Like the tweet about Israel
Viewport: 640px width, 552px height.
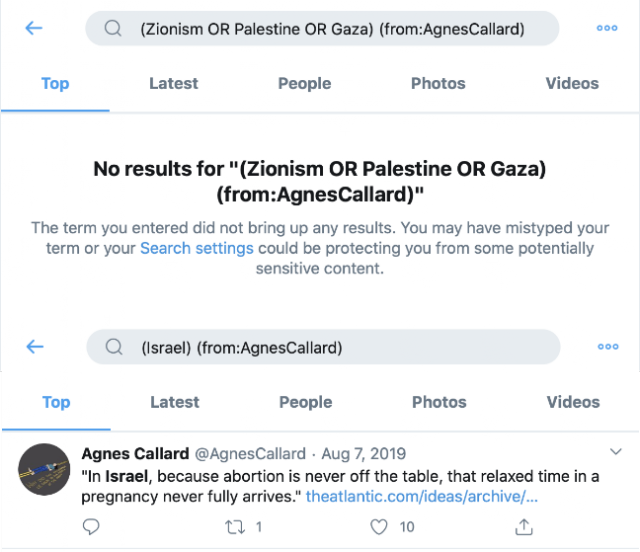point(379,526)
